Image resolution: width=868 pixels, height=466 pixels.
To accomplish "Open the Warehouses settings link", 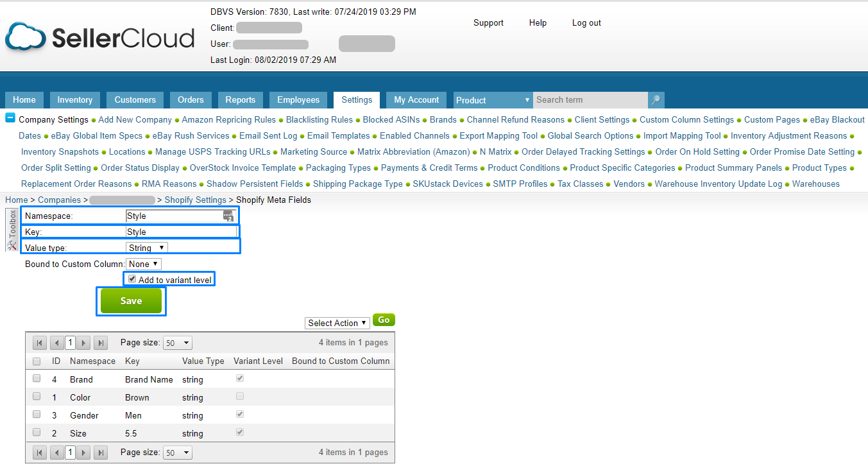I will [x=816, y=184].
